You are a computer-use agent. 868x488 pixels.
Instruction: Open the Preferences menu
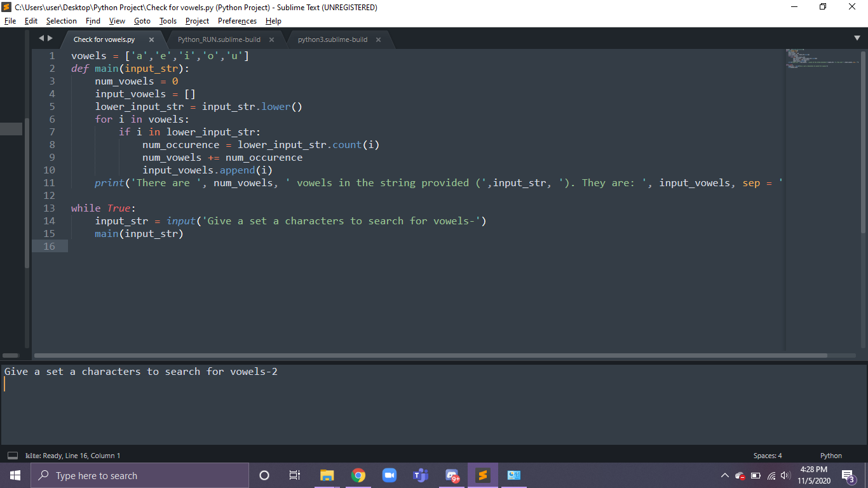tap(237, 21)
